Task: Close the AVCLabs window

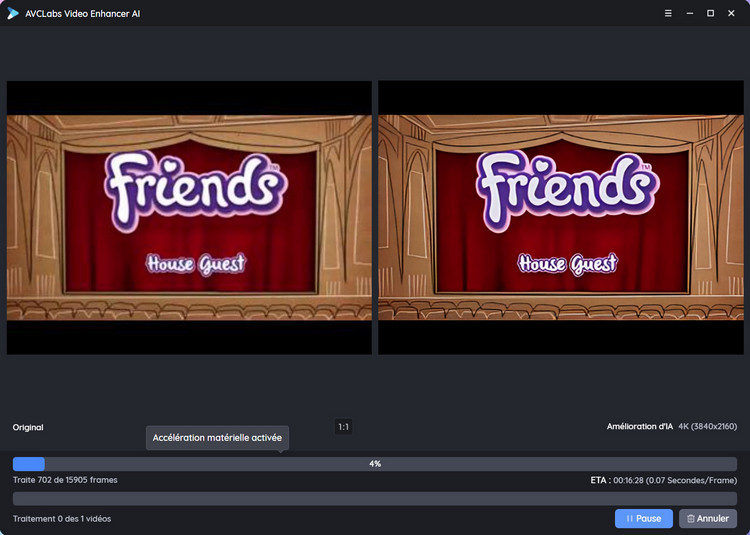Action: [731, 13]
